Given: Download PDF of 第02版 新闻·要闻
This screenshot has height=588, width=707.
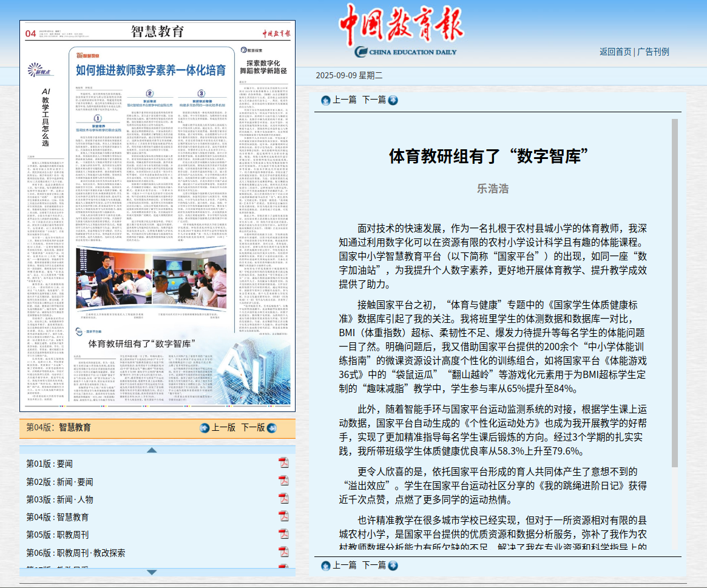Looking at the screenshot, I should [283, 481].
